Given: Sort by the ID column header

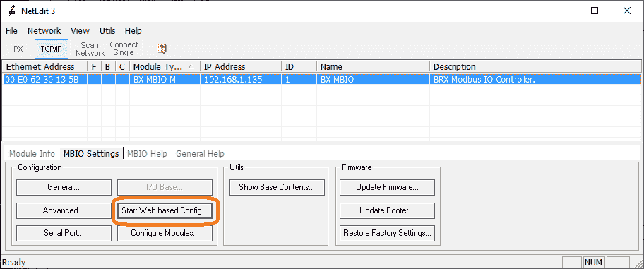Looking at the screenshot, I should coord(299,66).
